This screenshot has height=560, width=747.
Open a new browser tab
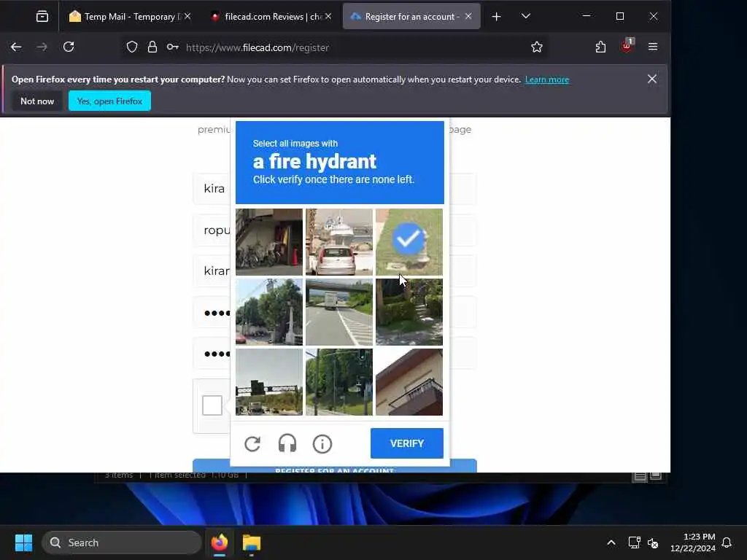point(496,17)
